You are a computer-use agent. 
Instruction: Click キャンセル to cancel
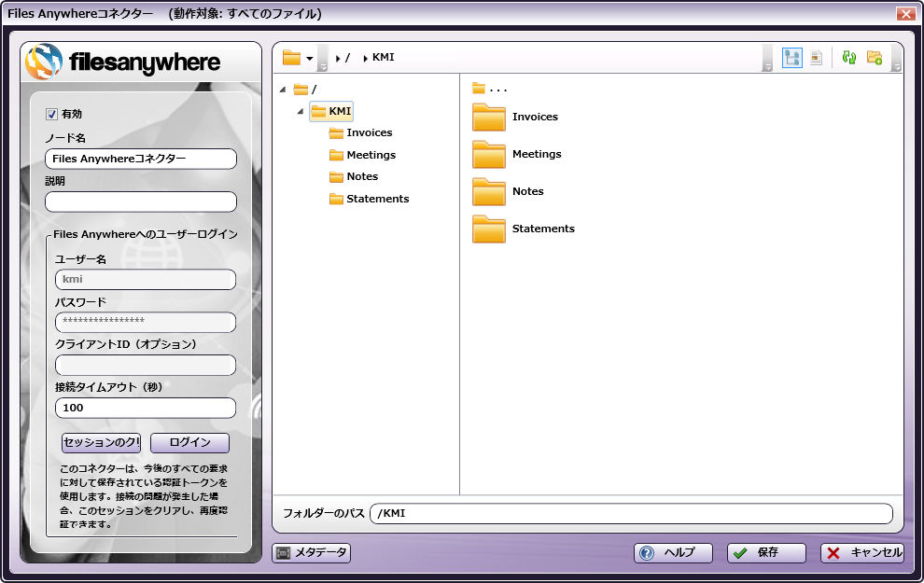coord(862,553)
